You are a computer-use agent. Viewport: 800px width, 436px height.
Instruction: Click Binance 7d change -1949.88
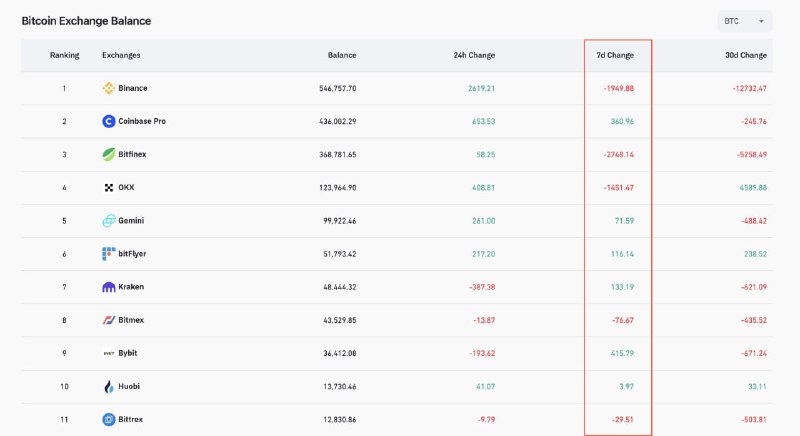618,88
